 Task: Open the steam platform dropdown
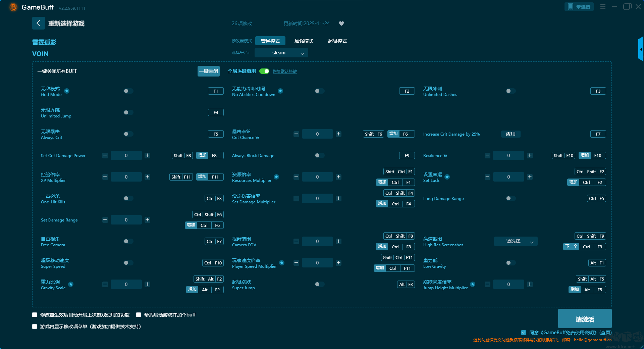281,53
